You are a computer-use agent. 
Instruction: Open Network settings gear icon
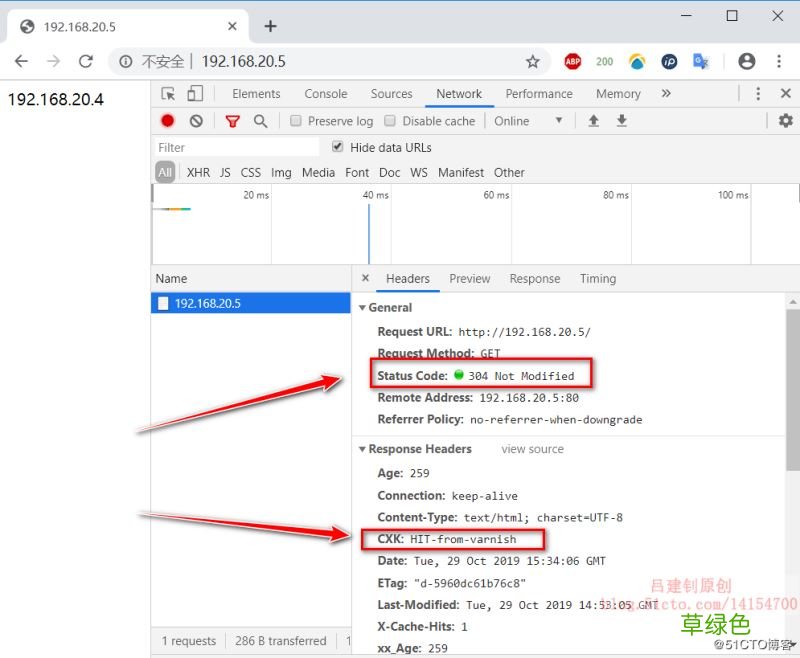click(786, 121)
